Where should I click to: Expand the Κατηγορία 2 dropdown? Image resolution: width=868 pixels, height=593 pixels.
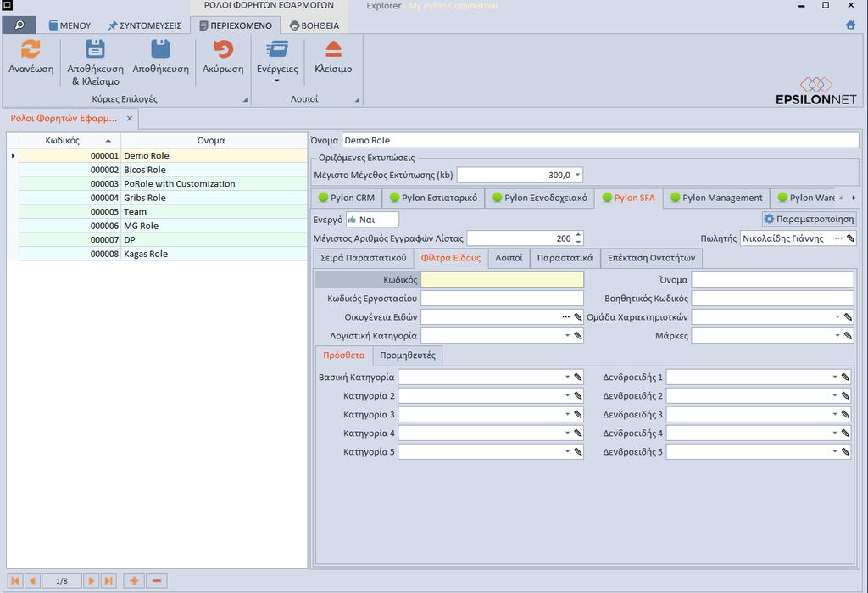(567, 395)
